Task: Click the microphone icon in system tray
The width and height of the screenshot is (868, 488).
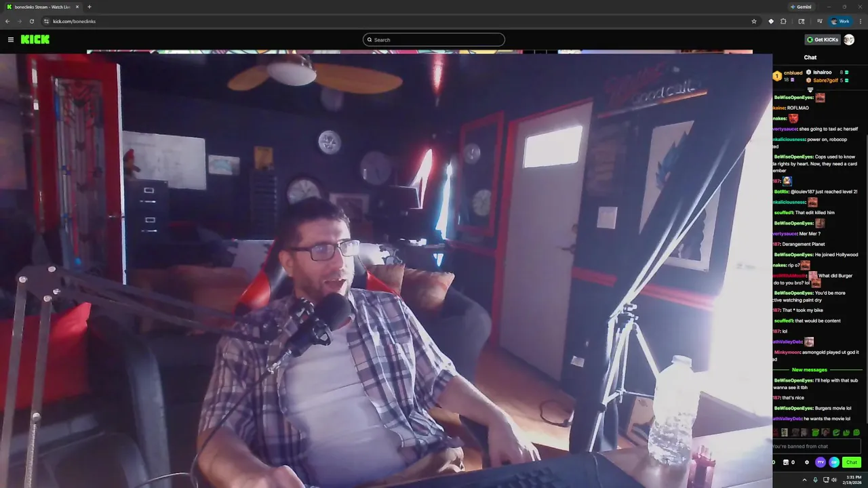Action: coord(815,480)
